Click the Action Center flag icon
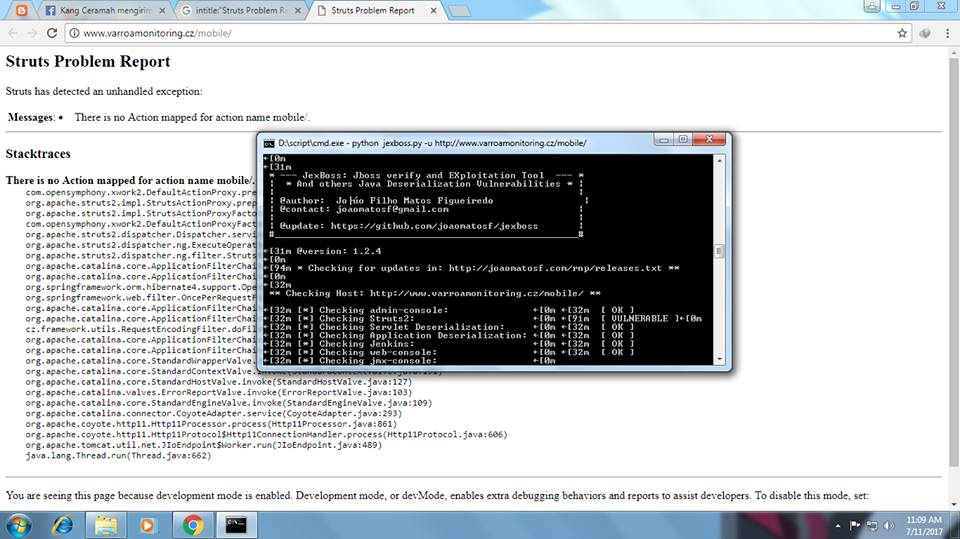This screenshot has width=960, height=539. click(x=855, y=526)
